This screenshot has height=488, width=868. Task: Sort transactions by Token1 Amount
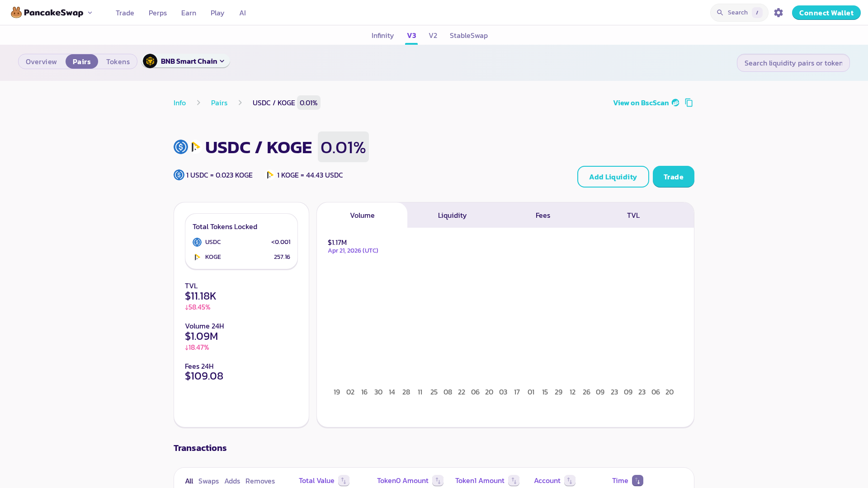(x=514, y=481)
